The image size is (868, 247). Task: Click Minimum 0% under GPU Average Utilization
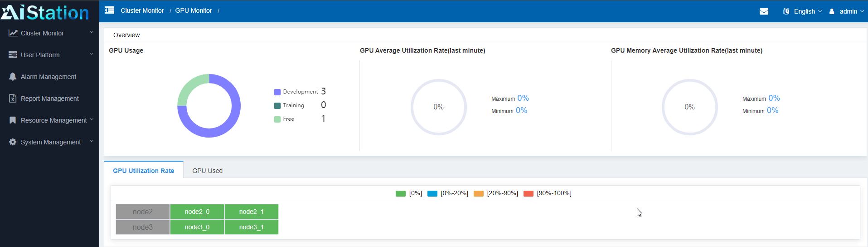[x=509, y=110]
